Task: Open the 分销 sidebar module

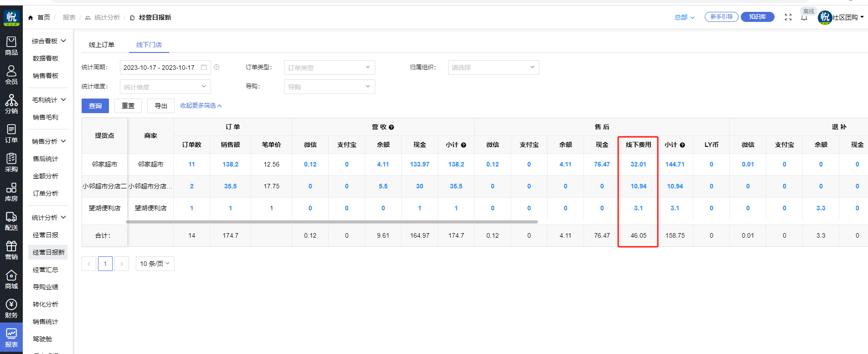Action: pos(11,104)
